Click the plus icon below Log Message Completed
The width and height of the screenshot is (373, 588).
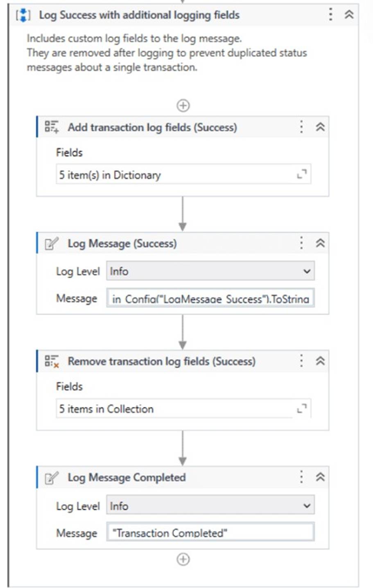[184, 559]
